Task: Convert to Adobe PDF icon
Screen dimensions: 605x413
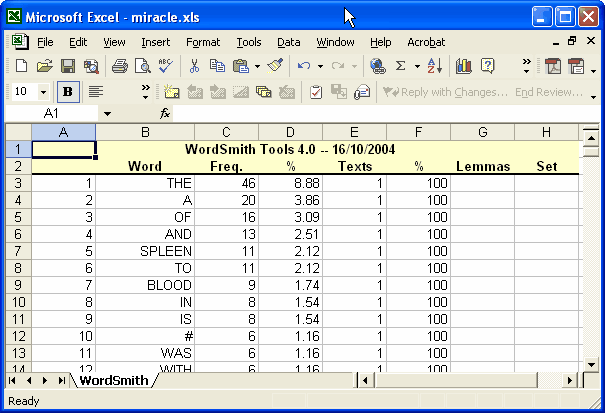Action: [x=553, y=66]
